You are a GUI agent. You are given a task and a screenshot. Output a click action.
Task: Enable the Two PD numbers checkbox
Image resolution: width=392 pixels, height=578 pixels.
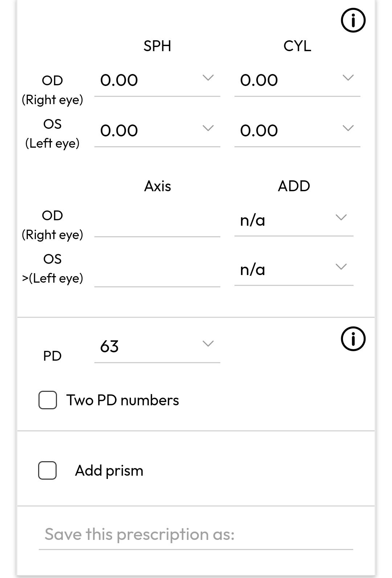coord(47,400)
